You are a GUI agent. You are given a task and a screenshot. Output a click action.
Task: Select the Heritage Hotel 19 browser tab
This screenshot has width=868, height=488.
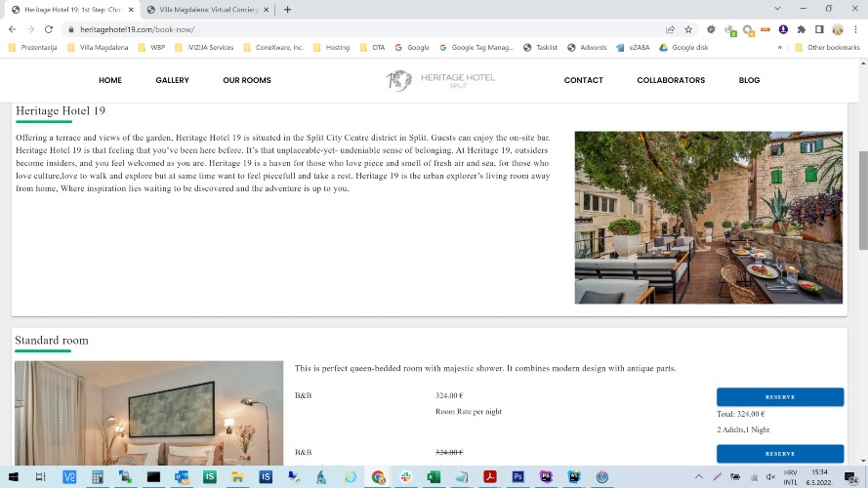[73, 10]
